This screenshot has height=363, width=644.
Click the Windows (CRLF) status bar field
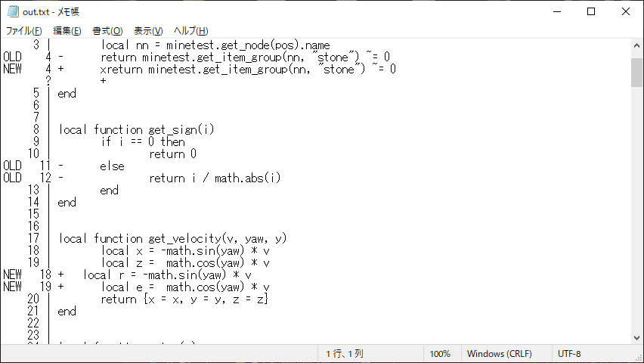pyautogui.click(x=500, y=354)
